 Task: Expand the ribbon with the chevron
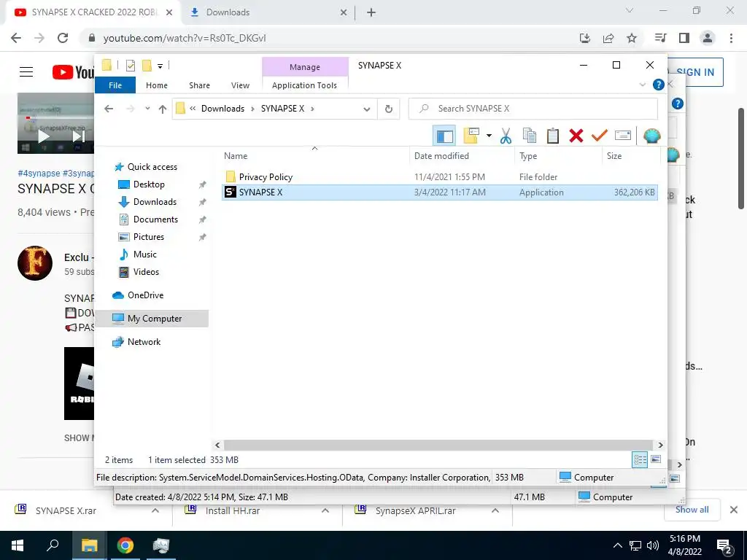pyautogui.click(x=642, y=85)
